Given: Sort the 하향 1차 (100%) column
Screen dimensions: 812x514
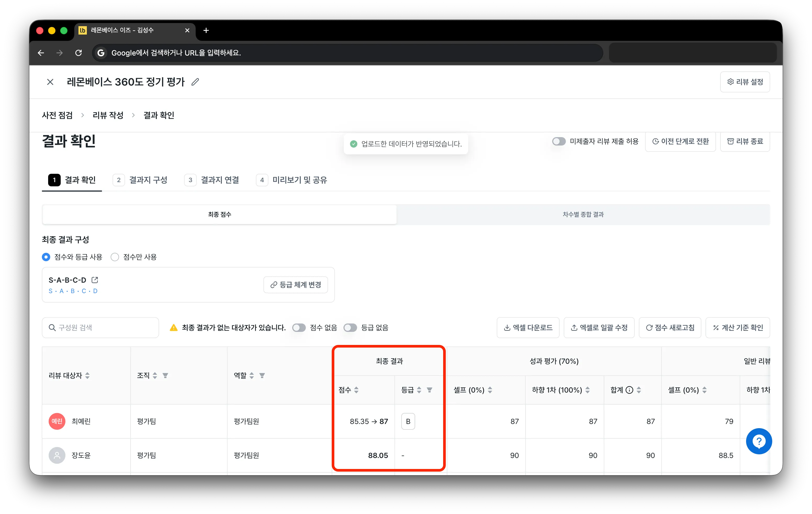Looking at the screenshot, I should click(588, 390).
